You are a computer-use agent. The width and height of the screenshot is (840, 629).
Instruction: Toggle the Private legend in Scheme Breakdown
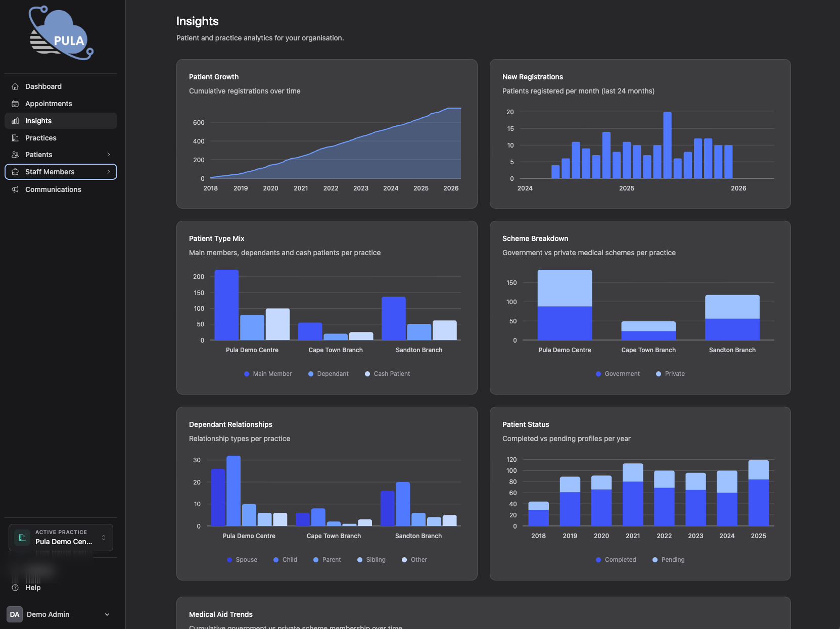coord(670,374)
